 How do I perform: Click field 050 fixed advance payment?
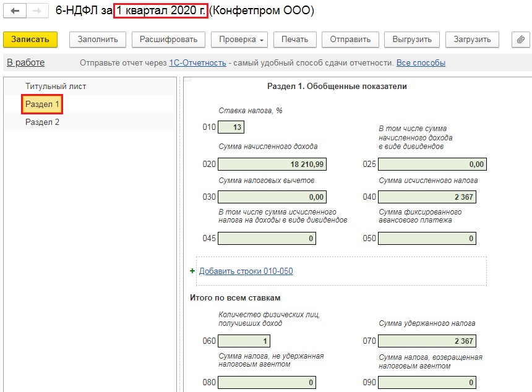pos(427,239)
